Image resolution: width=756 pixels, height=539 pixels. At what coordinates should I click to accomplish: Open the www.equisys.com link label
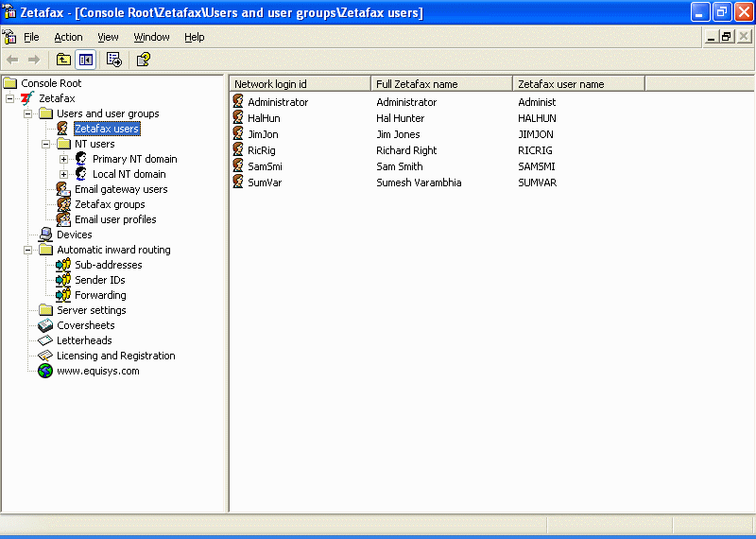point(98,371)
